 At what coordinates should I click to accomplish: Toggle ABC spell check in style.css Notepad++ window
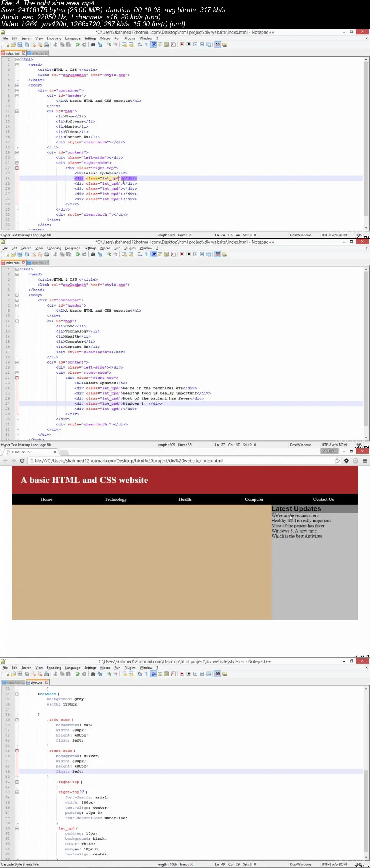(218, 674)
